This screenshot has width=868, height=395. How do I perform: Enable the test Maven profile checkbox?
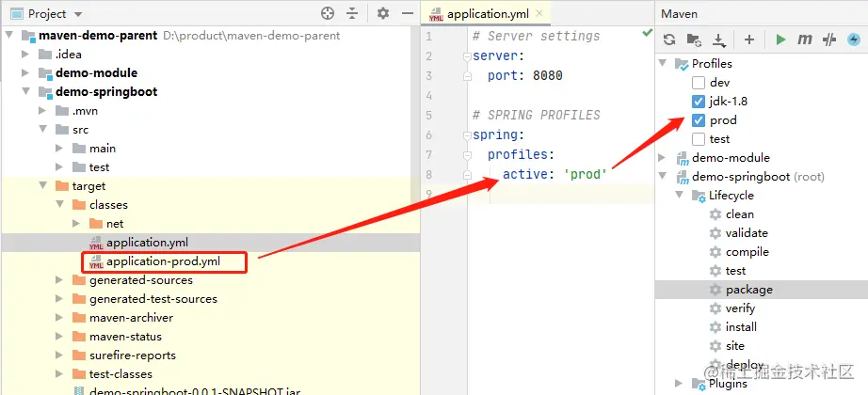pos(698,139)
